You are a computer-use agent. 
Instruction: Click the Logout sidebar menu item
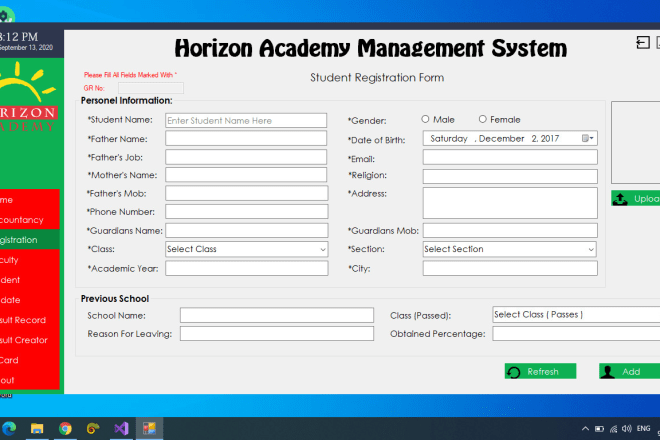30,380
